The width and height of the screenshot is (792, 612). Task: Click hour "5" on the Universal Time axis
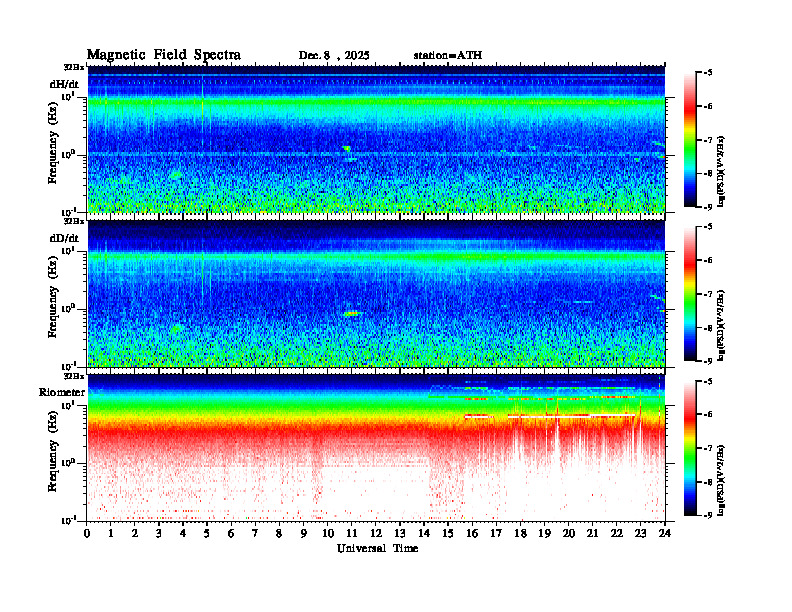[207, 534]
